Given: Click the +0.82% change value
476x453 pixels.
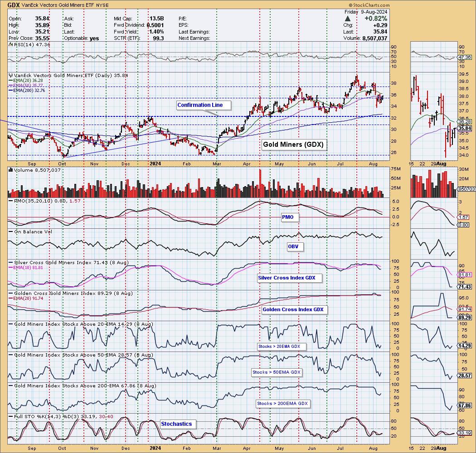Looking at the screenshot, I should tap(376, 19).
